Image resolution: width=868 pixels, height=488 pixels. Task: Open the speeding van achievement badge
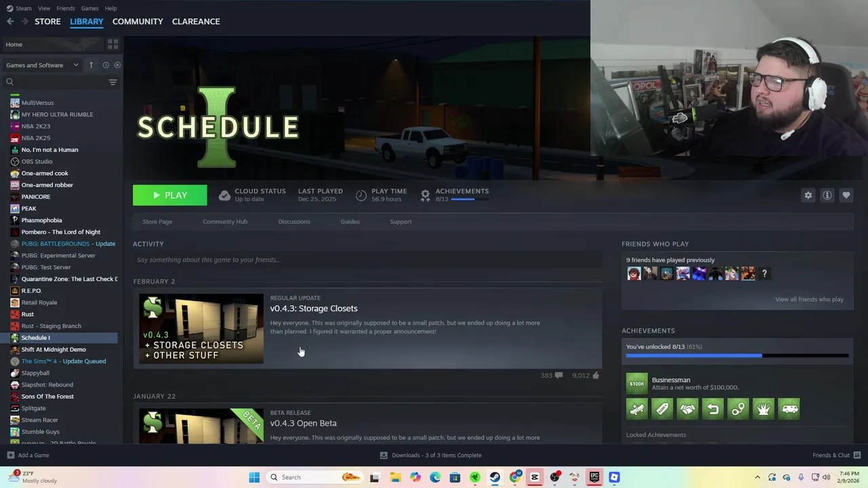pos(789,409)
